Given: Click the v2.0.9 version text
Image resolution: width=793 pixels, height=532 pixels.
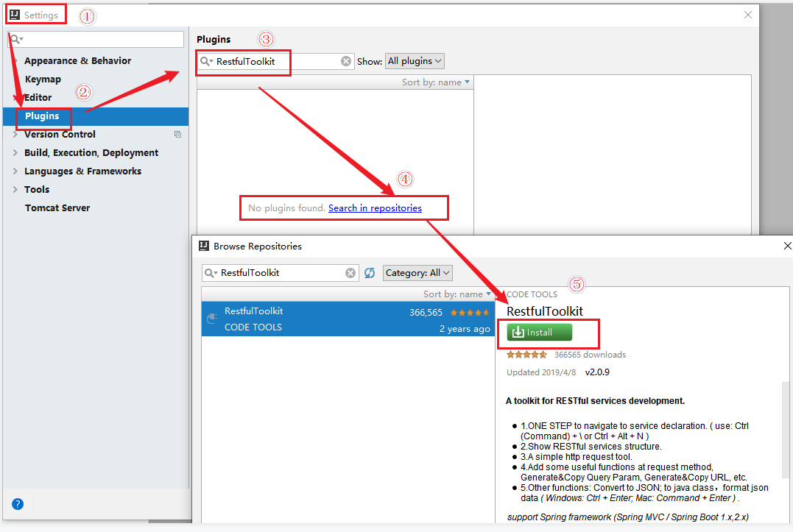Looking at the screenshot, I should 597,372.
